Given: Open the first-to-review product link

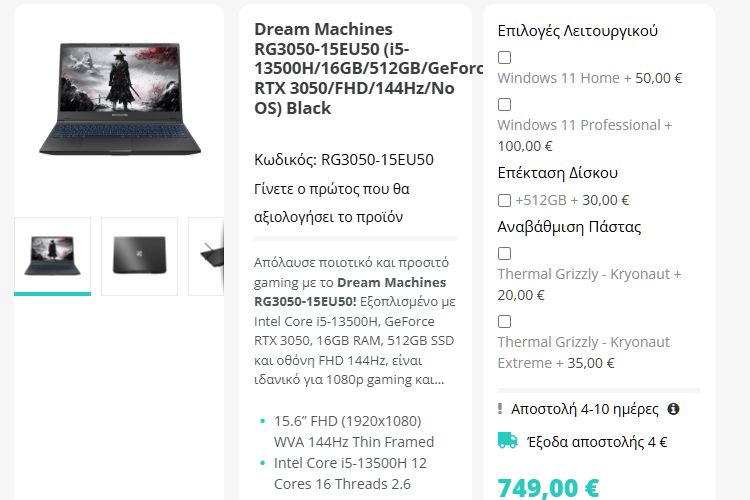Looking at the screenshot, I should [331, 203].
